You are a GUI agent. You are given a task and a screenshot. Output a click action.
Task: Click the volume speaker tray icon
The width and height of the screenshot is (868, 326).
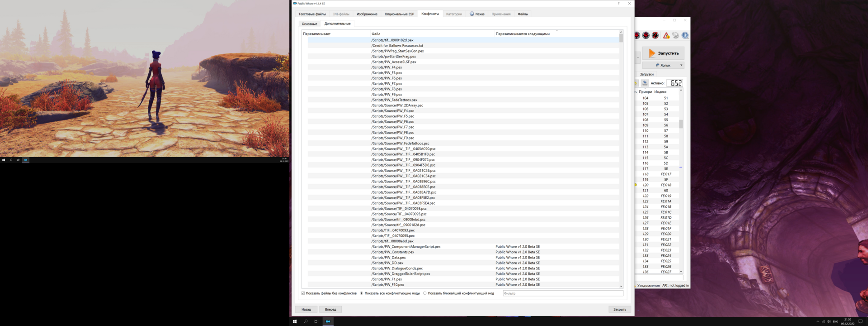pyautogui.click(x=829, y=321)
